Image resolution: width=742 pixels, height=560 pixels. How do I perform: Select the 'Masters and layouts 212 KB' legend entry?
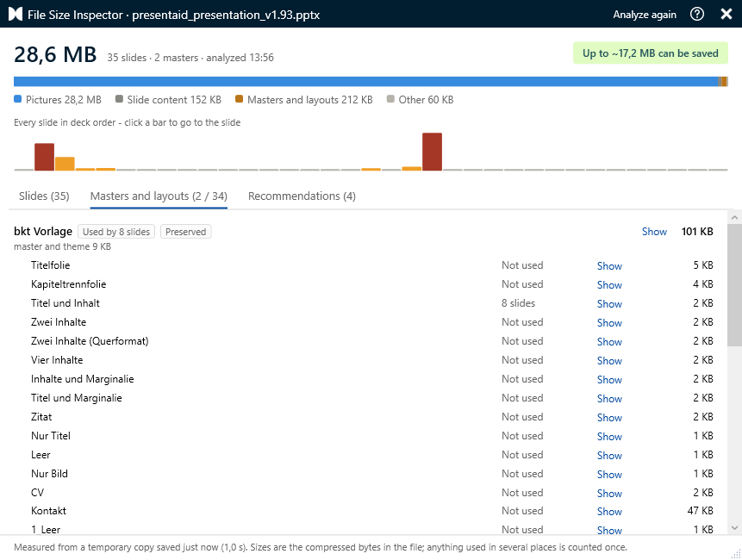(x=304, y=99)
